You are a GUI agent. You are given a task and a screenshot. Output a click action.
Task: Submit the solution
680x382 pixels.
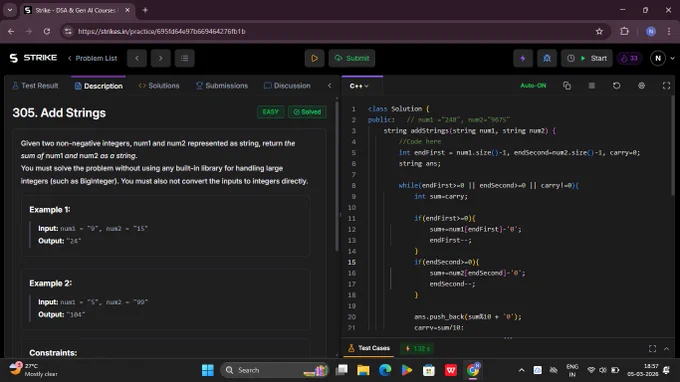[x=352, y=58]
